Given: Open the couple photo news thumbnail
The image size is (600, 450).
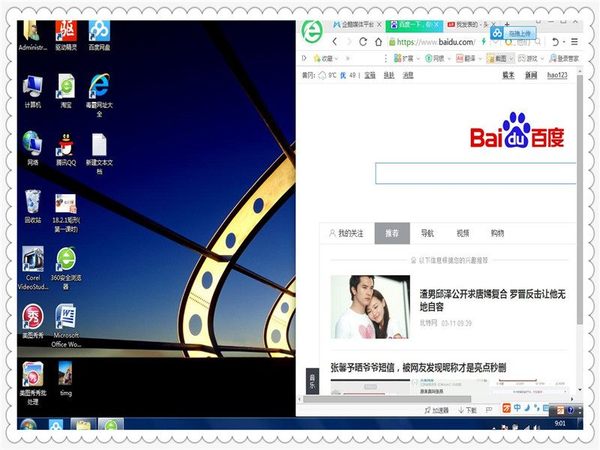Looking at the screenshot, I should click(x=370, y=307).
